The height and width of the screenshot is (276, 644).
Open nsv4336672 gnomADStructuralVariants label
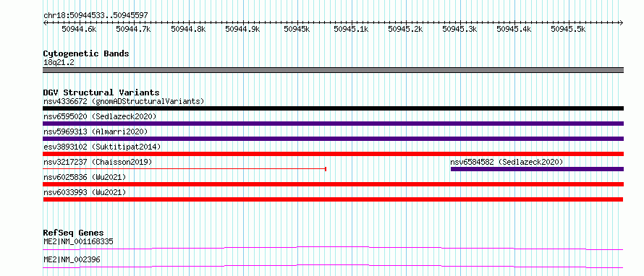click(124, 101)
